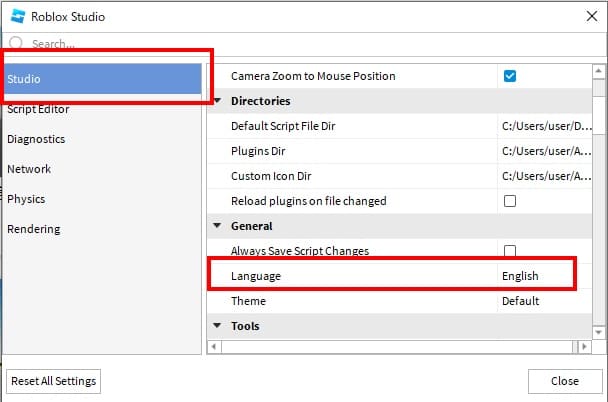
Task: Click the vertical scrollbar up arrow
Action: tap(598, 71)
